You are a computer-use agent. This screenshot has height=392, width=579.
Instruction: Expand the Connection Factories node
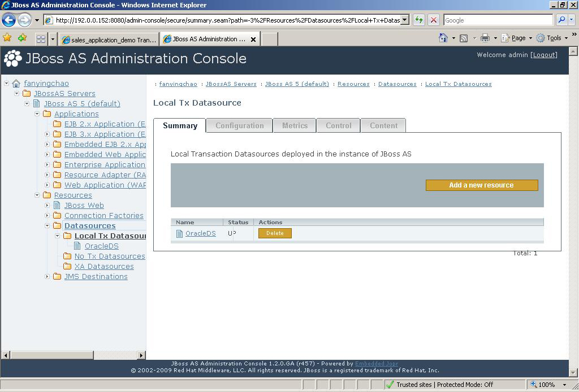tap(47, 215)
